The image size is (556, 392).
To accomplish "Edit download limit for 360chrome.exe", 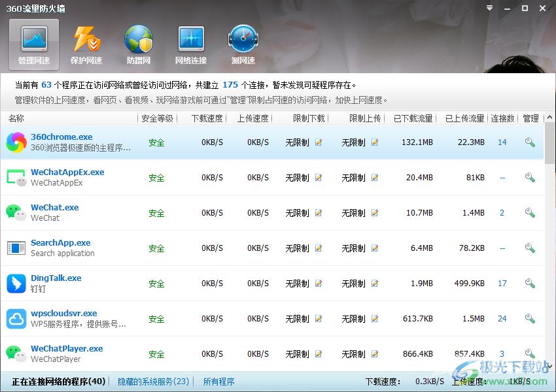I will (319, 142).
